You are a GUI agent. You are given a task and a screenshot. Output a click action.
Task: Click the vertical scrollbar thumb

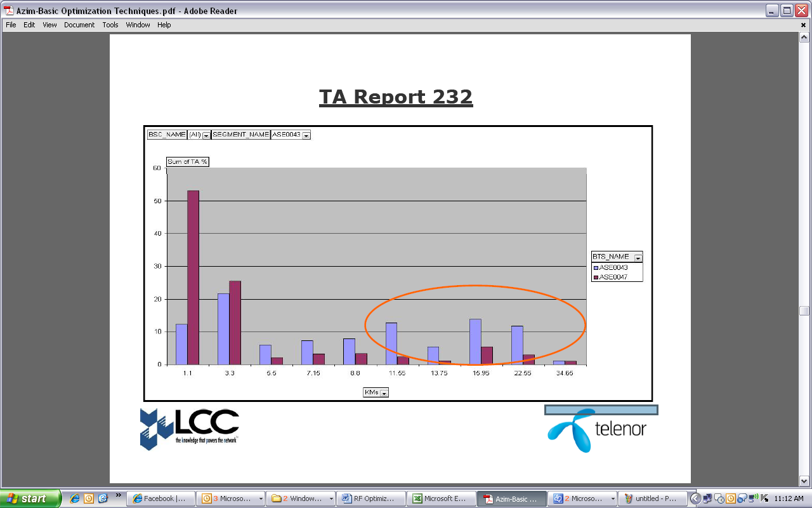(804, 311)
